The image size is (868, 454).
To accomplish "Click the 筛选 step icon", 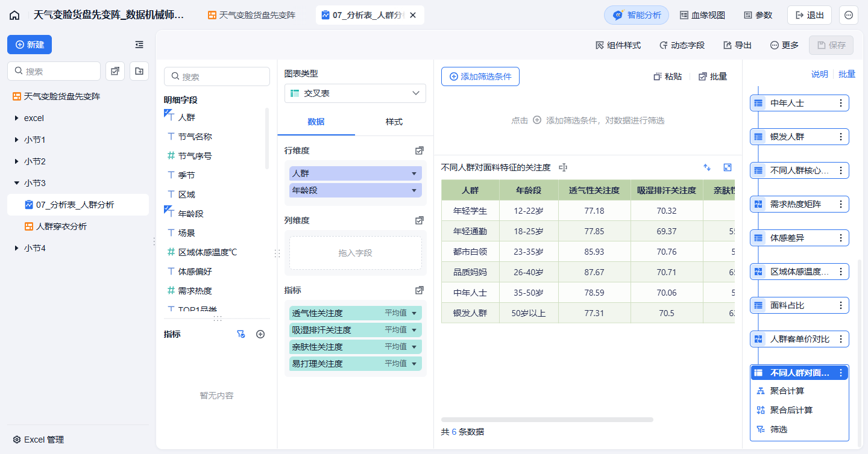I will pyautogui.click(x=760, y=429).
